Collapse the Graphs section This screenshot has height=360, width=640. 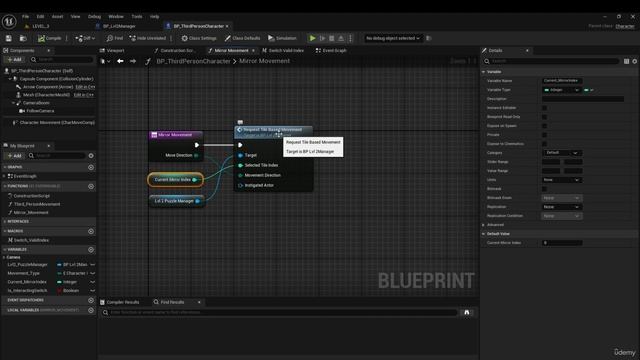click(4, 167)
